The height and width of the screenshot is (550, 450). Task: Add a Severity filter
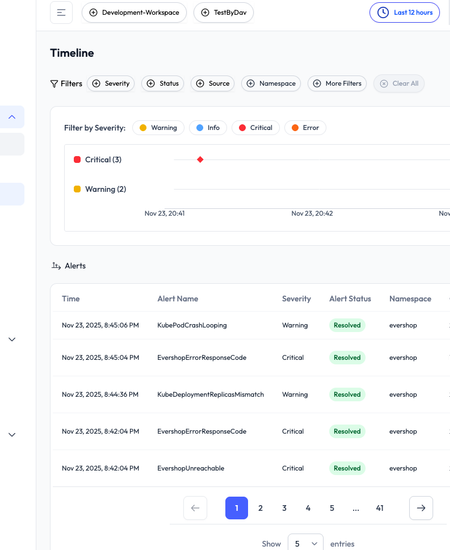(110, 83)
